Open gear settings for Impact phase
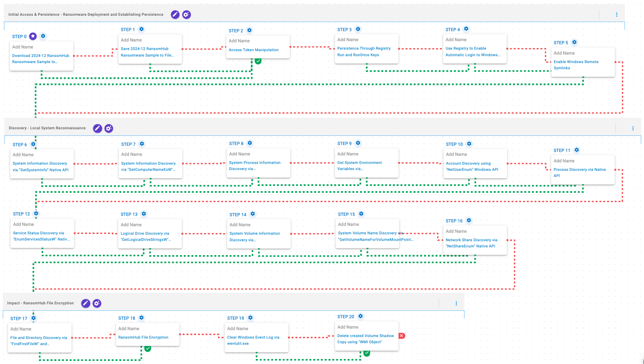 (x=97, y=303)
